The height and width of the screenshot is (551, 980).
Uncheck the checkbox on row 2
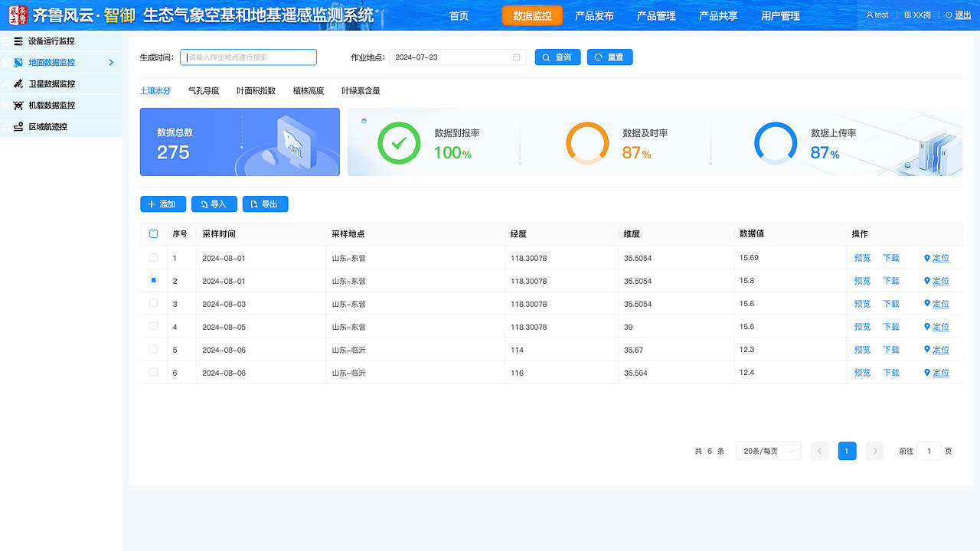[152, 281]
